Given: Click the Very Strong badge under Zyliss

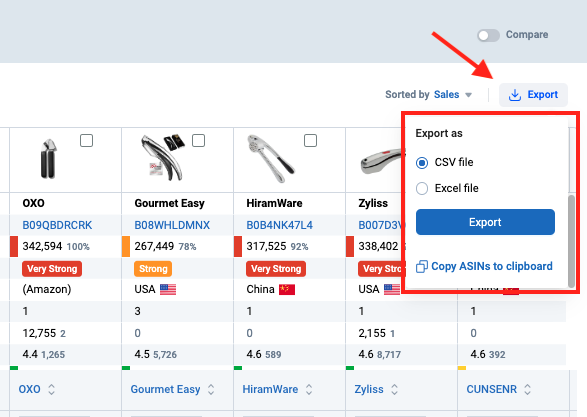Looking at the screenshot, I should [380, 269].
